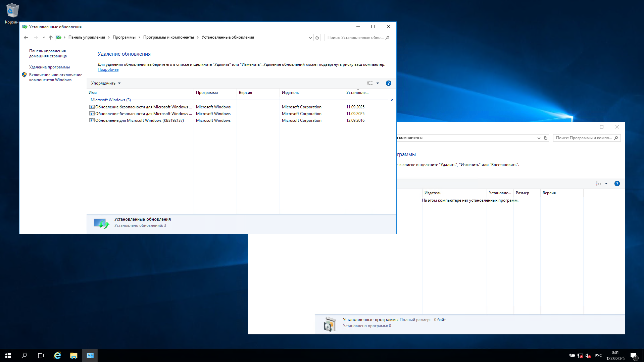Select update KB3192137

229,120
